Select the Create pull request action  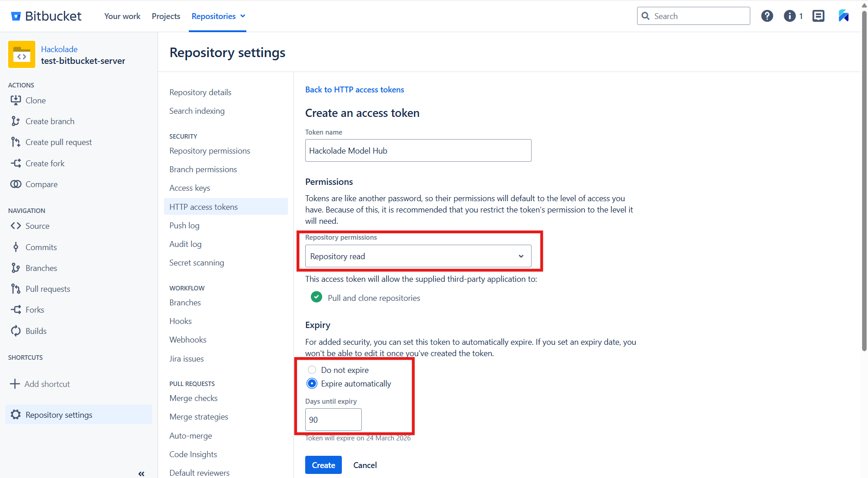58,142
